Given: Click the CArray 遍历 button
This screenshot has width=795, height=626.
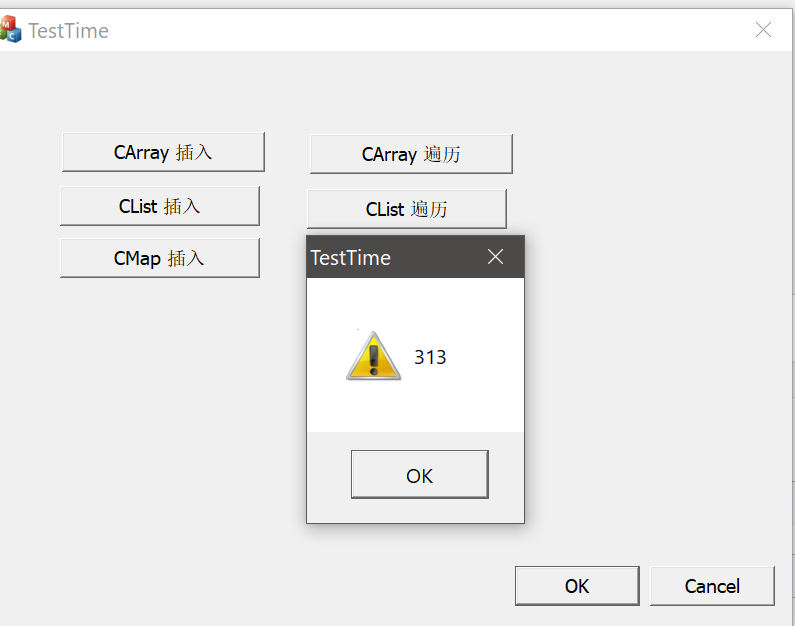Looking at the screenshot, I should 411,154.
